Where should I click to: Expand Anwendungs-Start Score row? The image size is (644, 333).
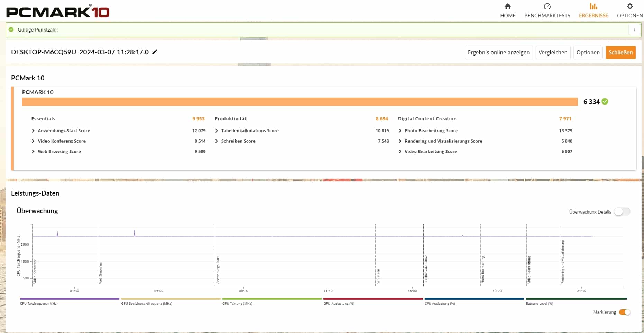(33, 131)
